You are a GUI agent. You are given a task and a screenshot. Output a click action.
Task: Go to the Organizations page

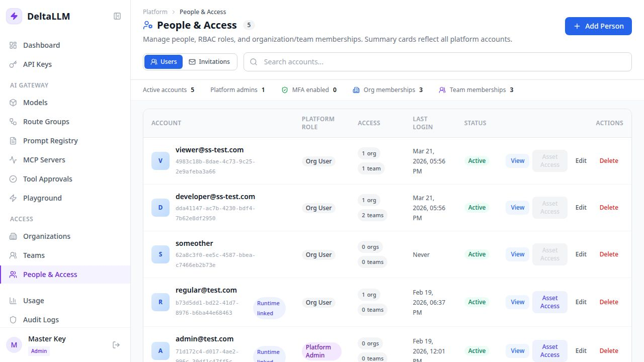tap(65, 236)
